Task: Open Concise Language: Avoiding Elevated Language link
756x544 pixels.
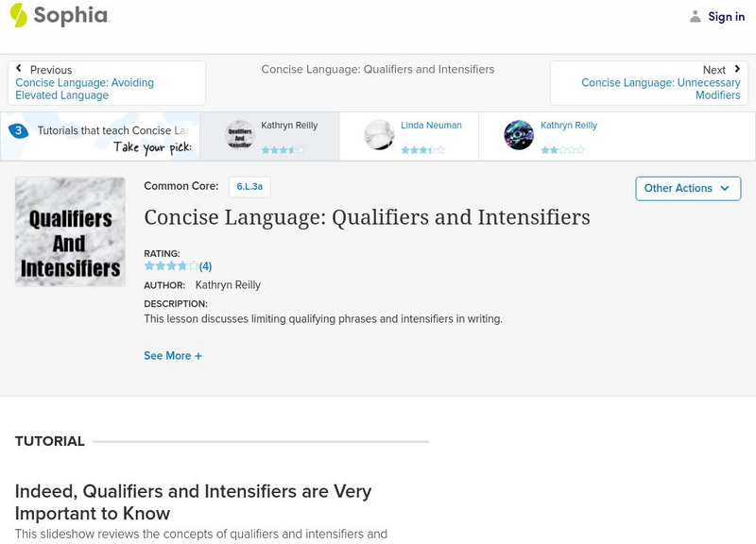Action: point(84,90)
